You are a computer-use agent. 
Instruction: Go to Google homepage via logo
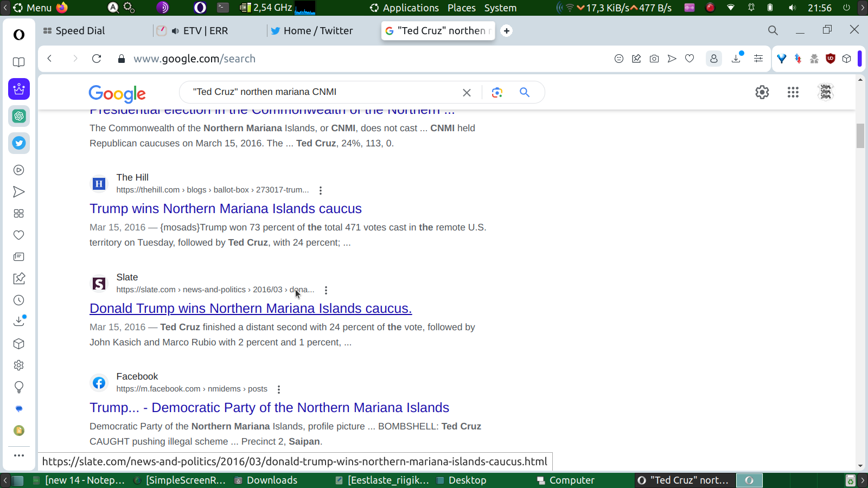[117, 94]
